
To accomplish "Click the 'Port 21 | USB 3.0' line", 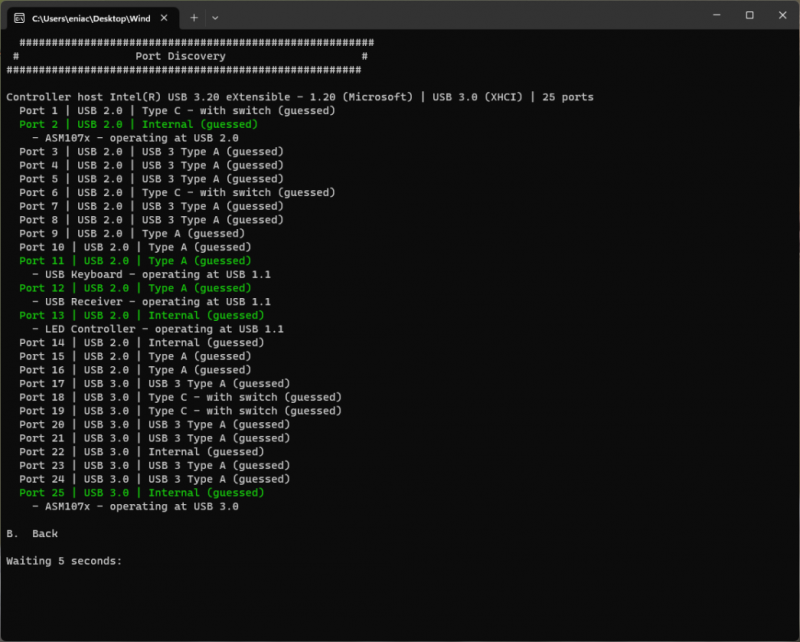I will (x=155, y=438).
